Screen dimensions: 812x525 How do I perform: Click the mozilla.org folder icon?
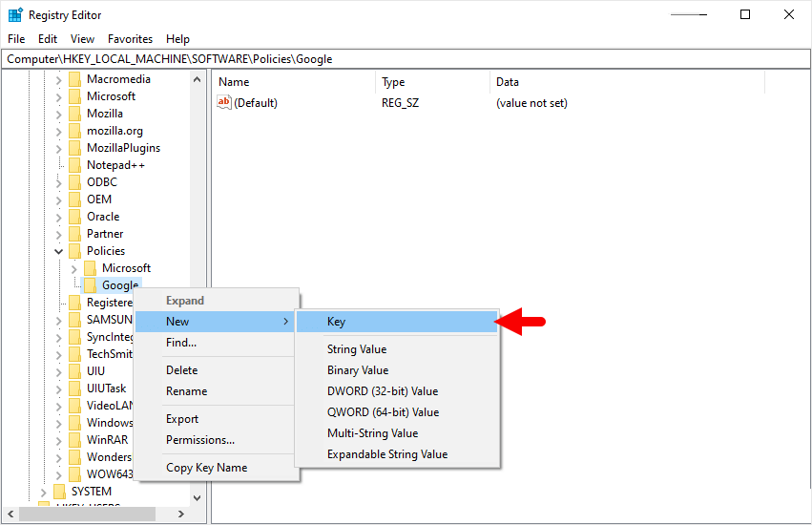(x=74, y=131)
